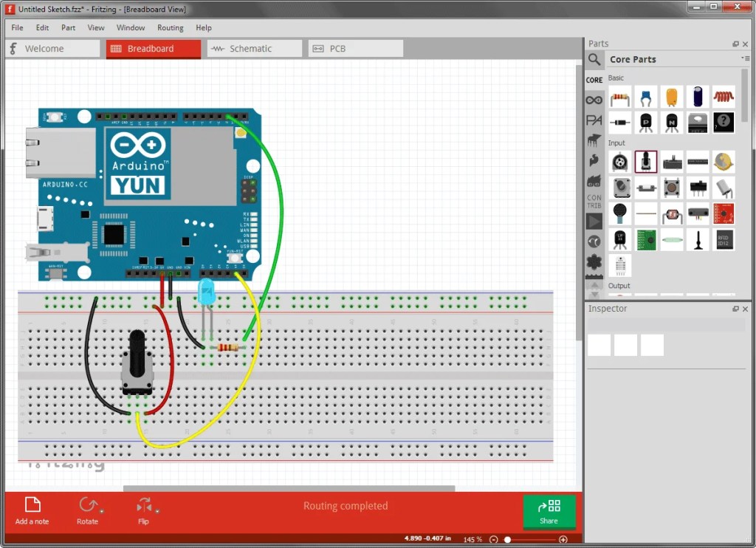The image size is (756, 548).
Task: Click the Flip control
Action: [144, 510]
